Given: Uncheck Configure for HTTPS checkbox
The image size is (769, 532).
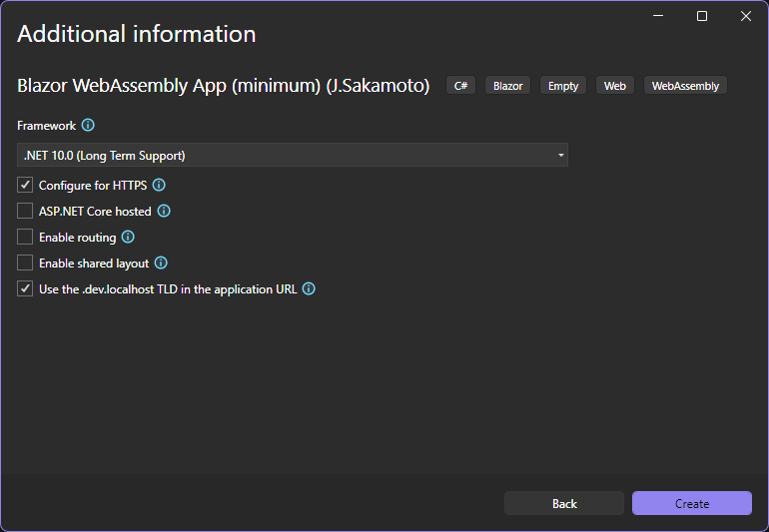Looking at the screenshot, I should (25, 185).
